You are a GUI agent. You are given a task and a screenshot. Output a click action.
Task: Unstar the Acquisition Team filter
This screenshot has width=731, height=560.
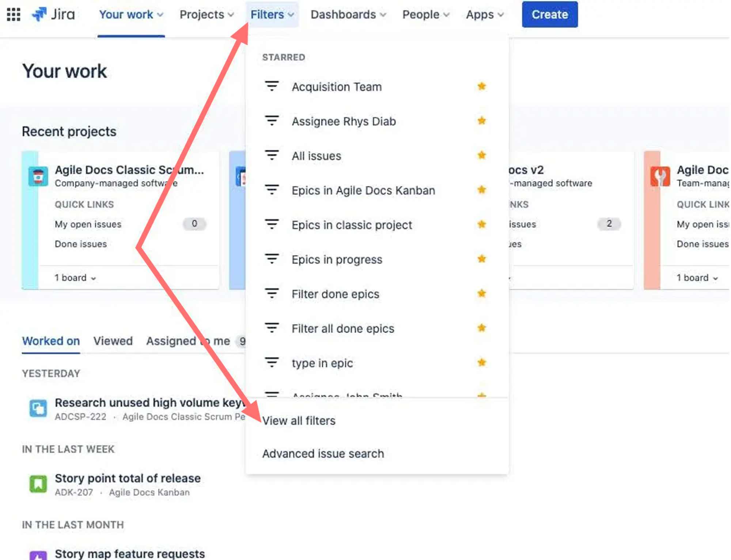pos(481,87)
